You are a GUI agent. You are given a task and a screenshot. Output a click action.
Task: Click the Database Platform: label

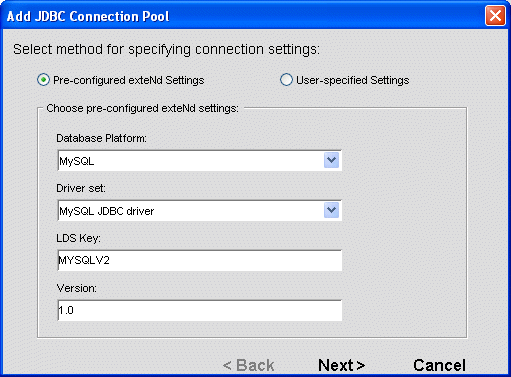tap(101, 138)
